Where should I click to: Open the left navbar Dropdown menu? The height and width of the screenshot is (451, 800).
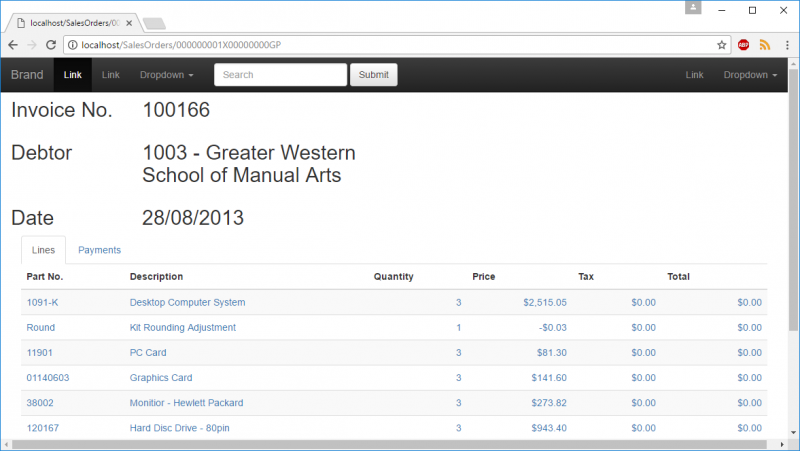(x=166, y=75)
